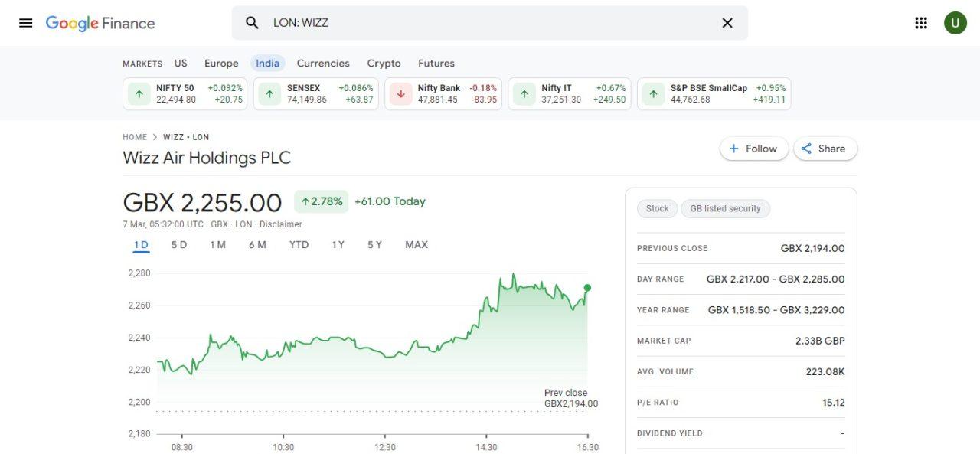Click the SENSEX up-arrow icon
Viewport: 980px width, 454px height.
pos(269,94)
